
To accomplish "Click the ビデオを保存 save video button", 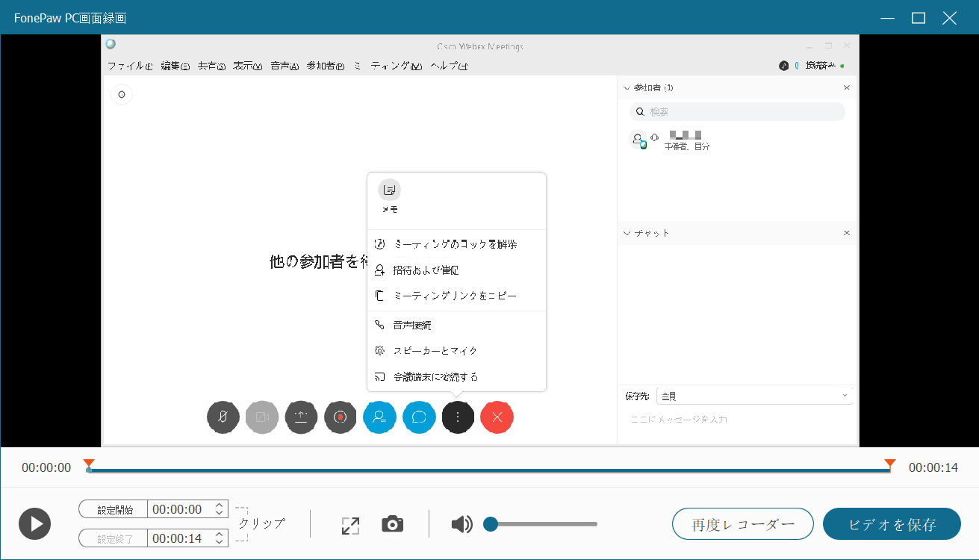I will pos(892,524).
